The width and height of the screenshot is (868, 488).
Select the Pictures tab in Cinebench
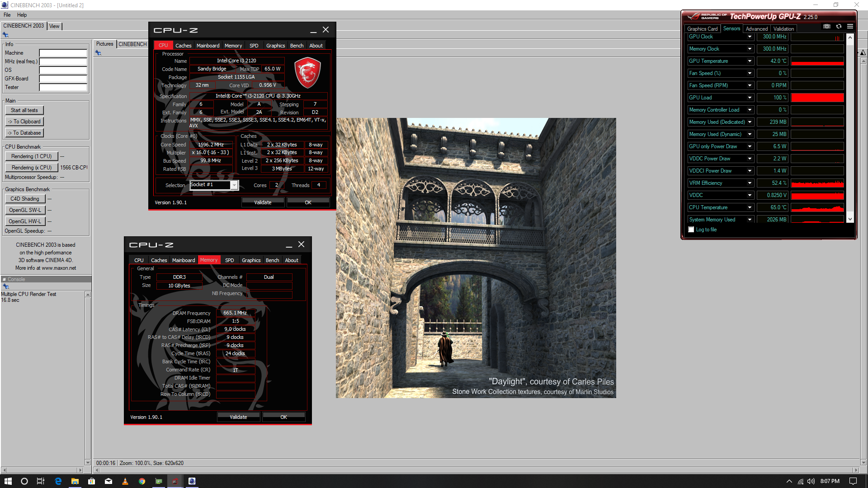pos(105,44)
